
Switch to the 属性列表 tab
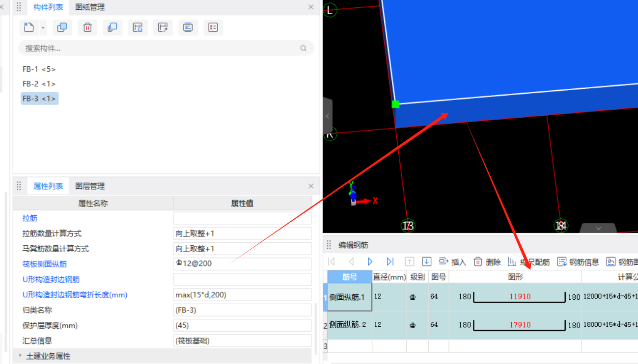(48, 186)
